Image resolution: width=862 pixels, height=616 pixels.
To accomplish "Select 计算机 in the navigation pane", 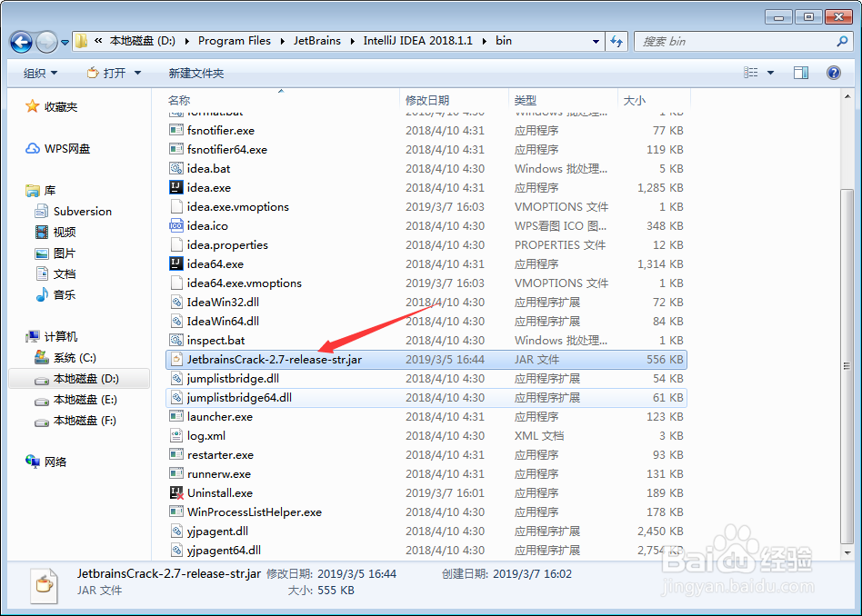I will [x=52, y=336].
